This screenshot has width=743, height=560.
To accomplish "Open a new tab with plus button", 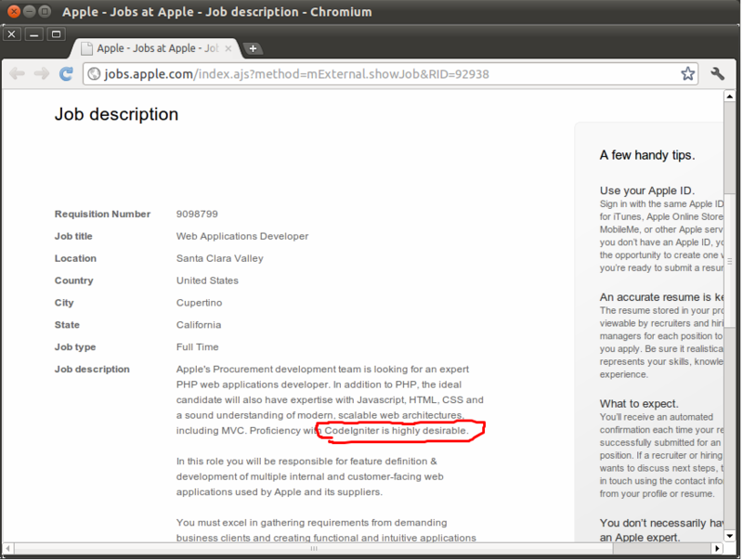I will 253,48.
